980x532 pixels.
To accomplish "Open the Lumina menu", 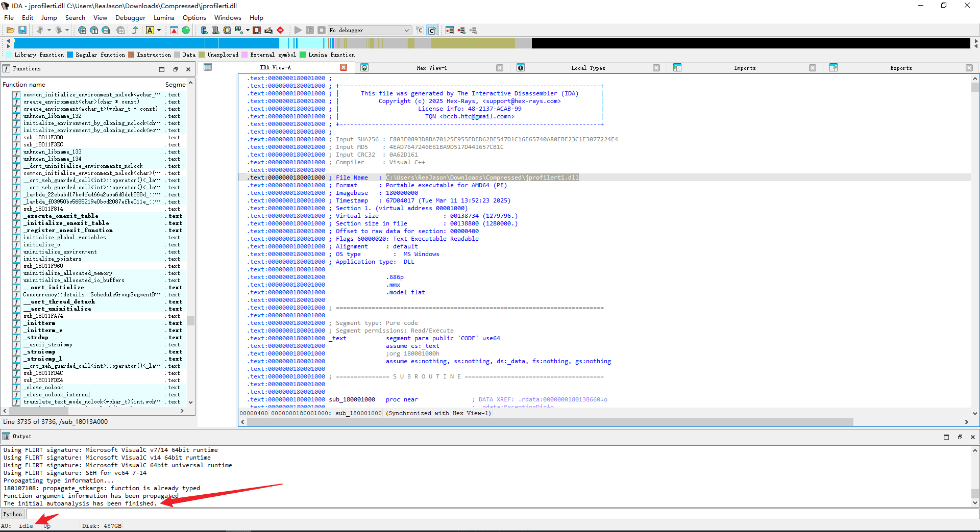I will tap(164, 17).
